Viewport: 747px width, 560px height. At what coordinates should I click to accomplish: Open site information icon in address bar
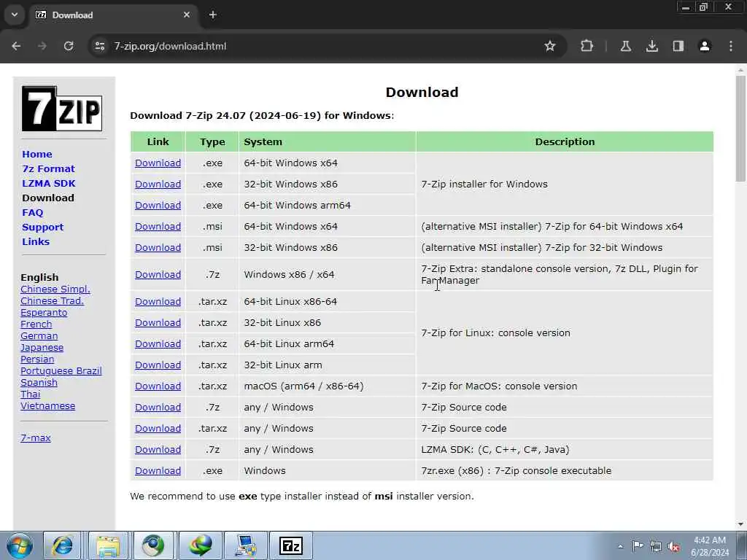tap(99, 46)
